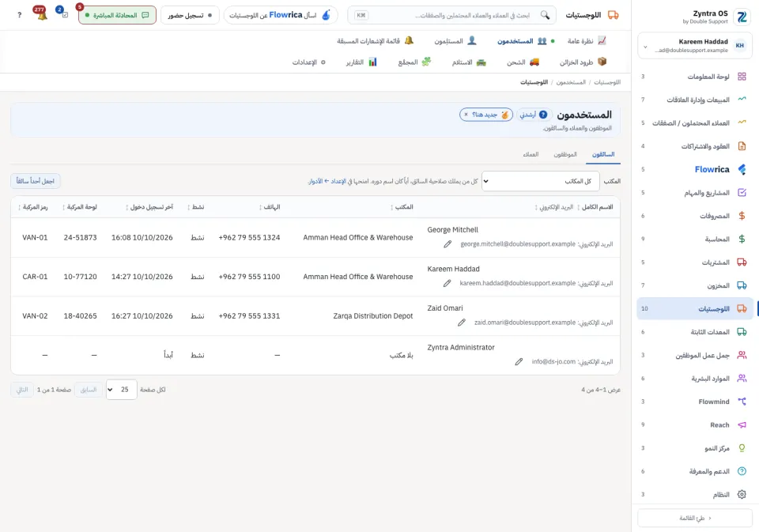Collapse sidebar with طي القائمة
This screenshot has width=759, height=532.
click(x=695, y=518)
